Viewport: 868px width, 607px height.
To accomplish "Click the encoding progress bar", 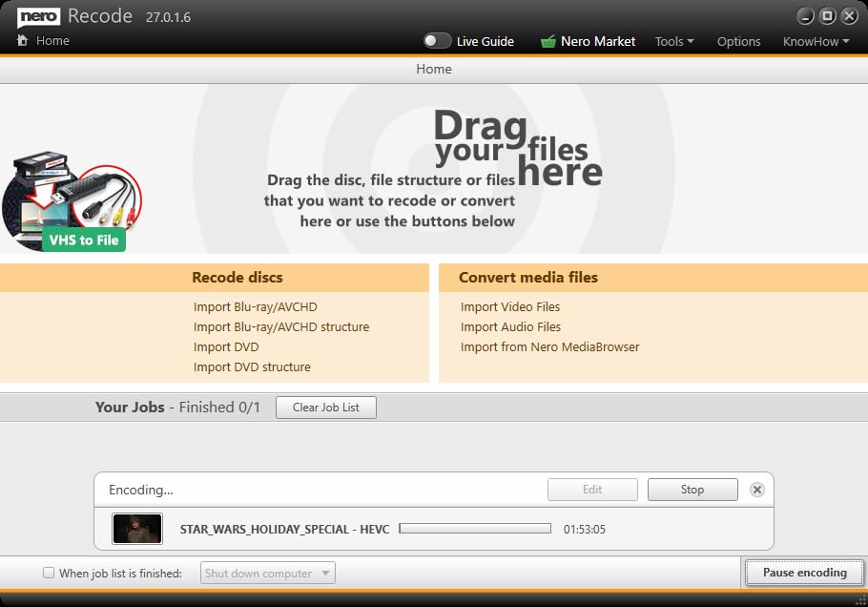I will 475,529.
